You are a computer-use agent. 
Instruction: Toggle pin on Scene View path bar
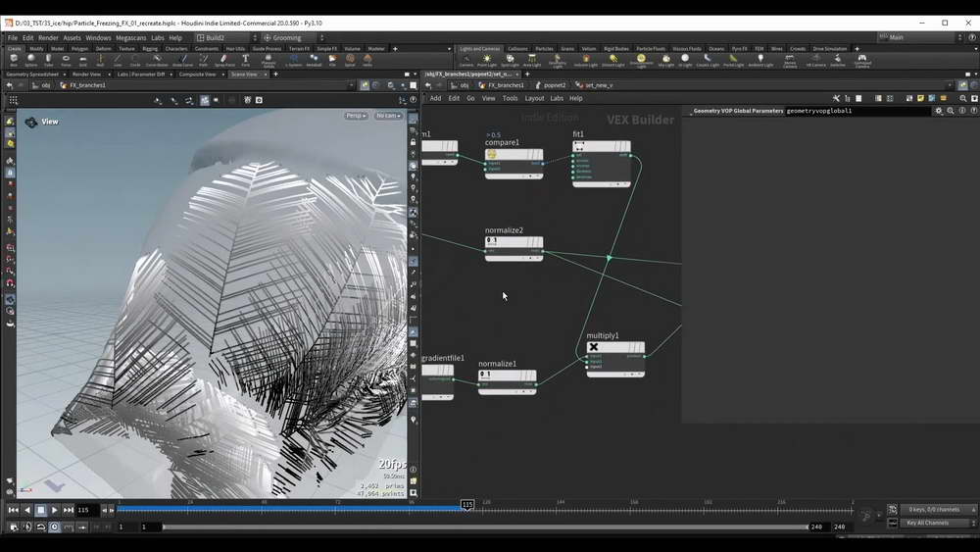pos(365,85)
